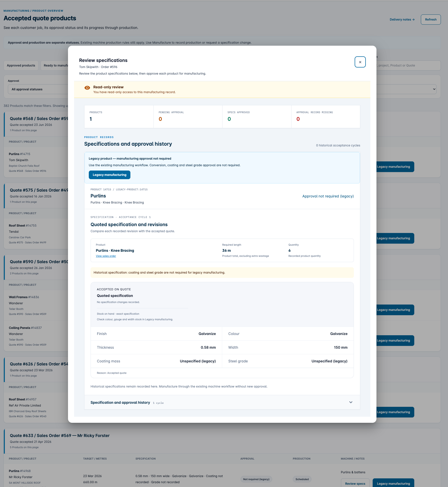Follow the View sales order link
The image size is (448, 487).
(106, 256)
